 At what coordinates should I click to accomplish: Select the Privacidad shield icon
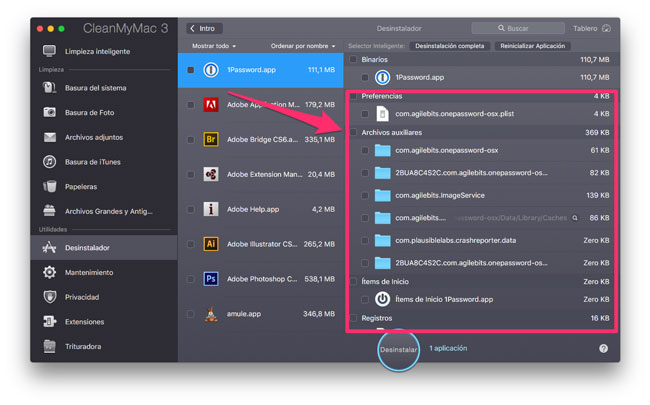pos(49,297)
